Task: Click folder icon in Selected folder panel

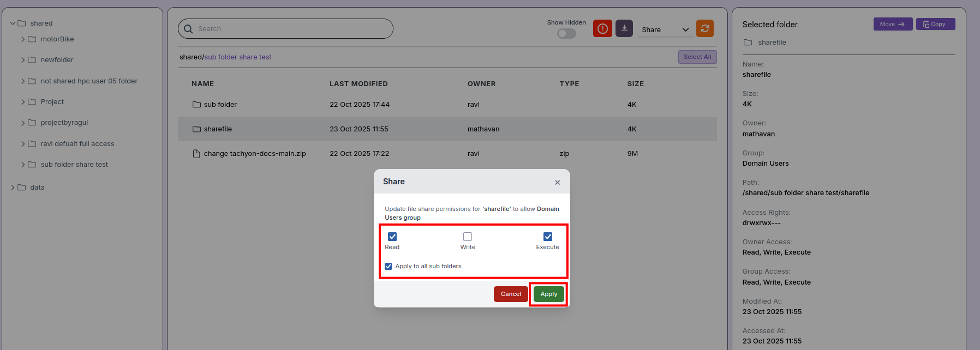Action: coord(748,43)
